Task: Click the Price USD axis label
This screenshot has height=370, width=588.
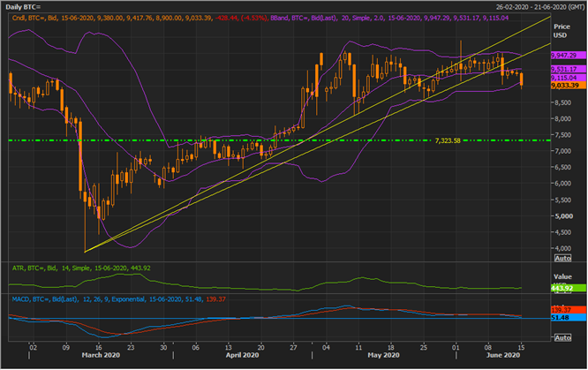Action: 562,31
